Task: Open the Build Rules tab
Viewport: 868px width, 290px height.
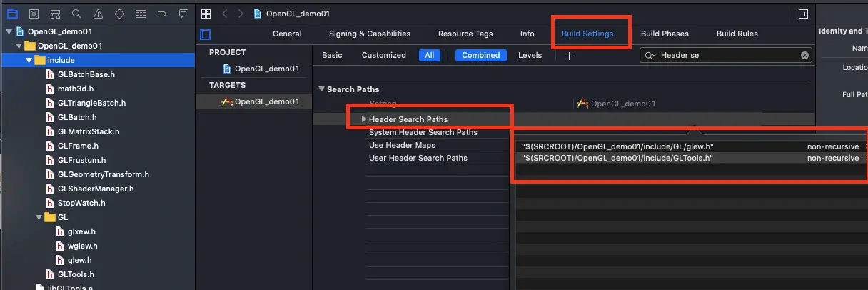Action: 737,34
